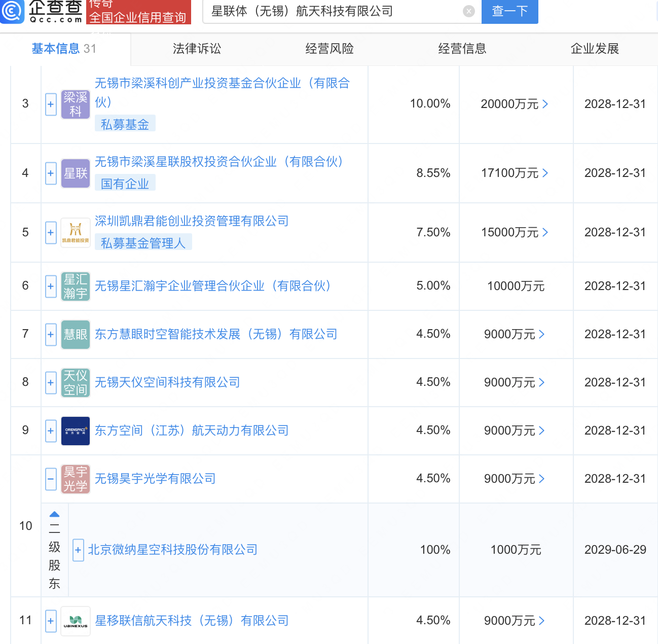658x644 pixels.
Task: Click the 查一下 search button
Action: click(x=509, y=11)
